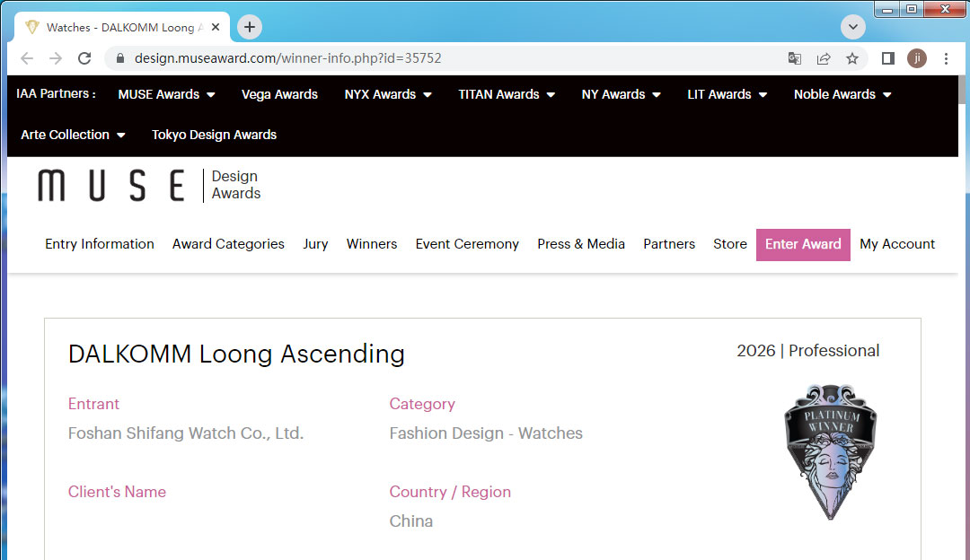Click the browser reload icon
The height and width of the screenshot is (560, 970).
click(x=84, y=58)
